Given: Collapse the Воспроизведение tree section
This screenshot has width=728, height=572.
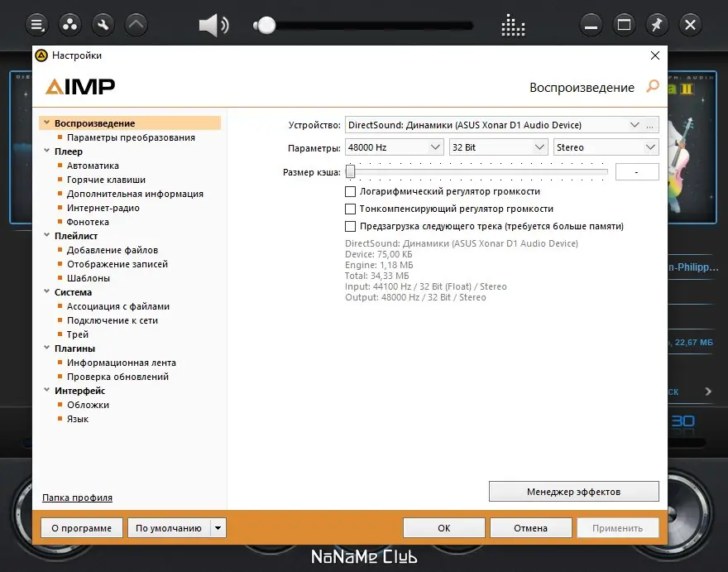Looking at the screenshot, I should (x=46, y=123).
